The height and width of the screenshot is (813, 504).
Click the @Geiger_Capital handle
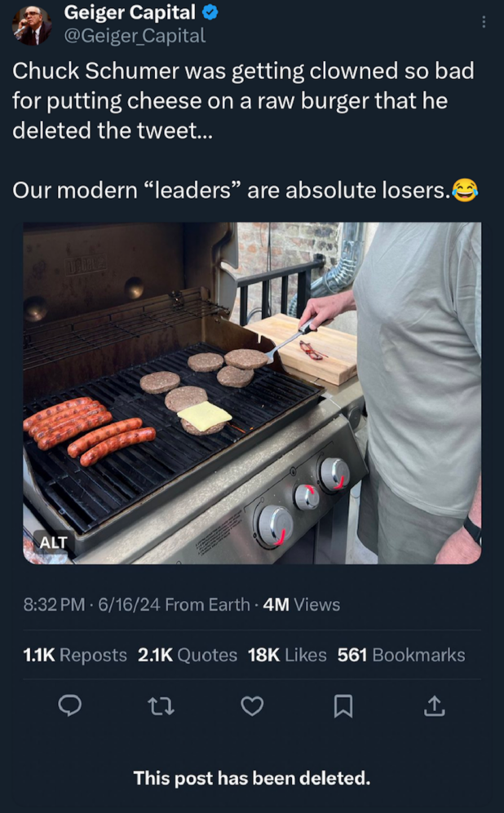(x=135, y=35)
